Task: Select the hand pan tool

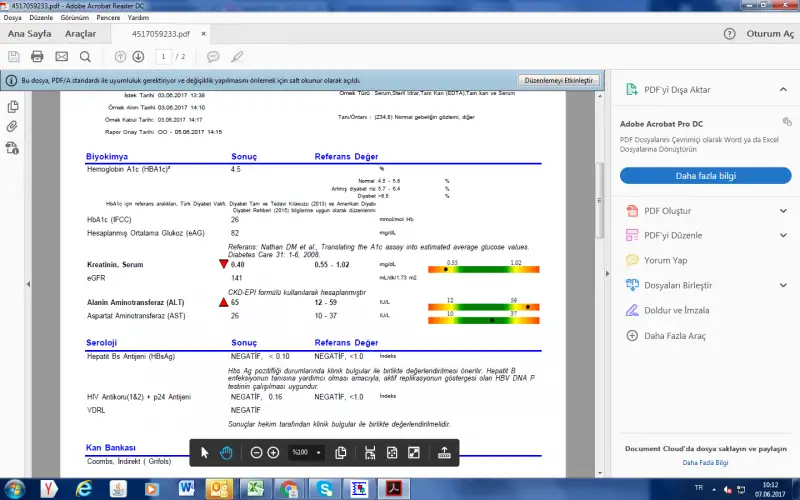Action: pos(227,452)
